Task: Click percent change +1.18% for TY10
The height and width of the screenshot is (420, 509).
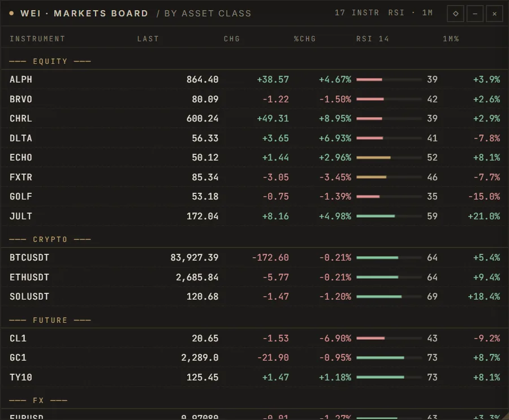Action: (335, 378)
